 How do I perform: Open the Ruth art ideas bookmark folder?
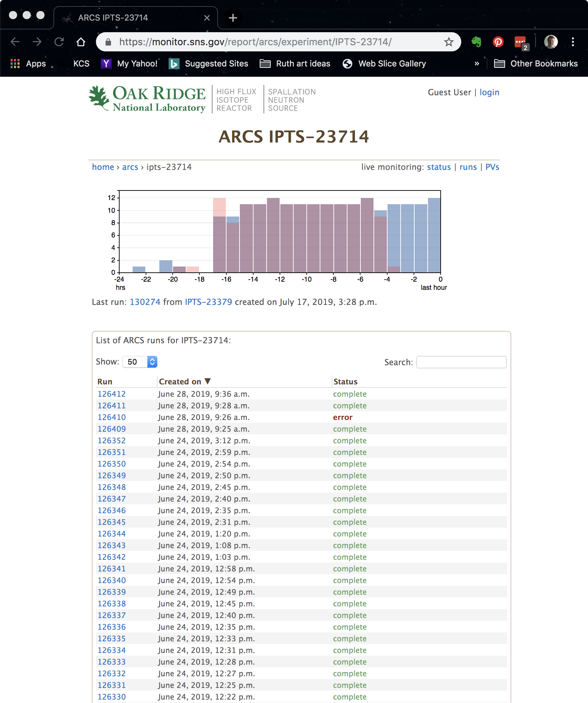click(295, 64)
